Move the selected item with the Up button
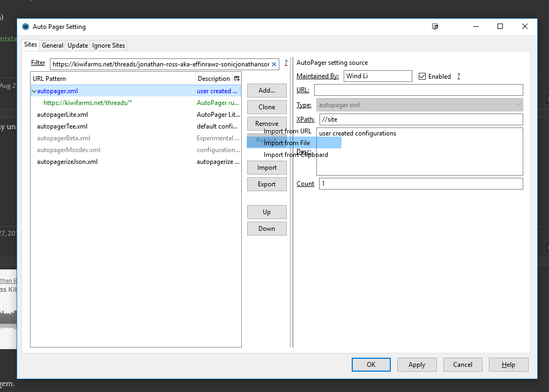The image size is (549, 392). pyautogui.click(x=267, y=212)
